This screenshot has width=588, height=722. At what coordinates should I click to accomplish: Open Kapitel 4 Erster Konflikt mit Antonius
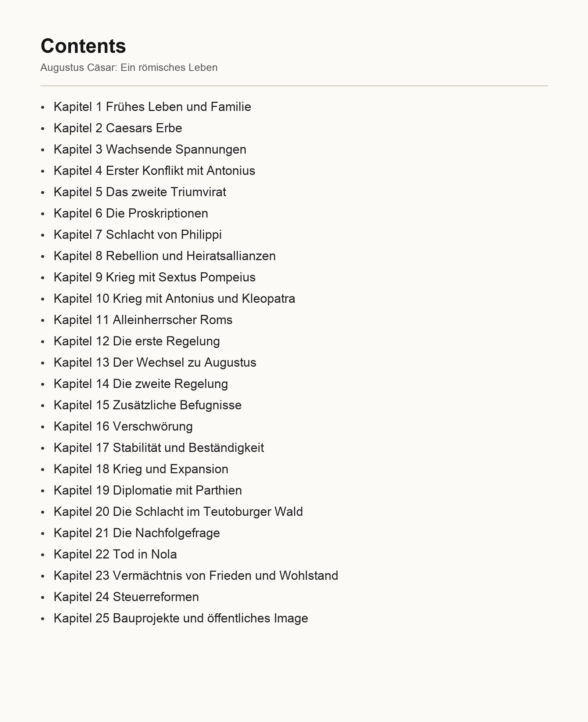pos(154,171)
